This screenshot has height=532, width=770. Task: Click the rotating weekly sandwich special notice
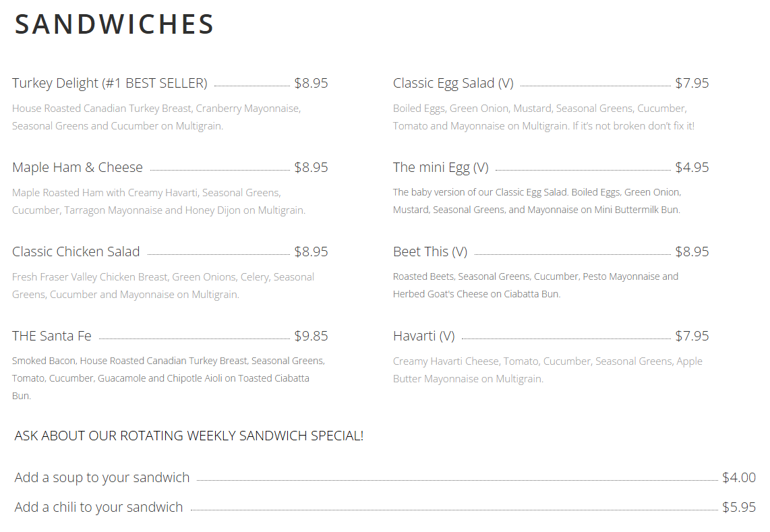click(x=189, y=436)
